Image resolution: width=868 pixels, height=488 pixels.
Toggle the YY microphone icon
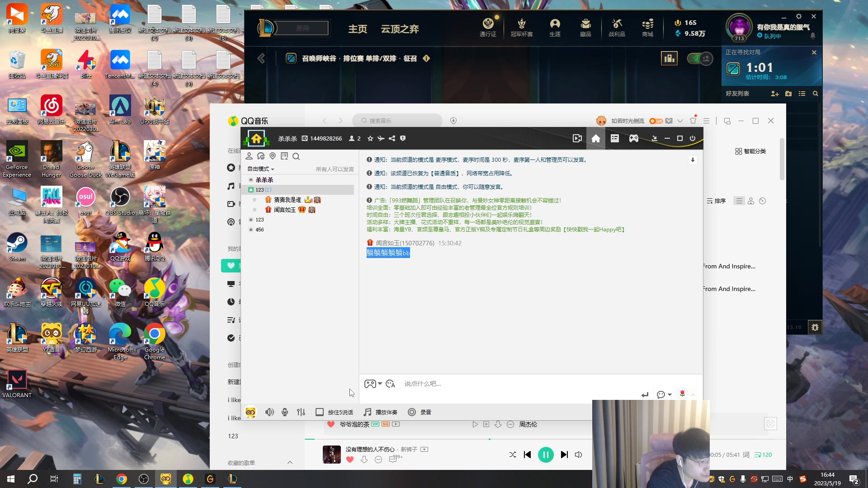pos(285,412)
